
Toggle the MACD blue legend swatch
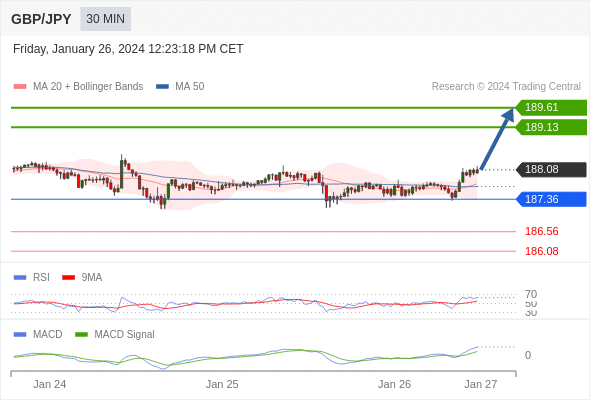20,335
